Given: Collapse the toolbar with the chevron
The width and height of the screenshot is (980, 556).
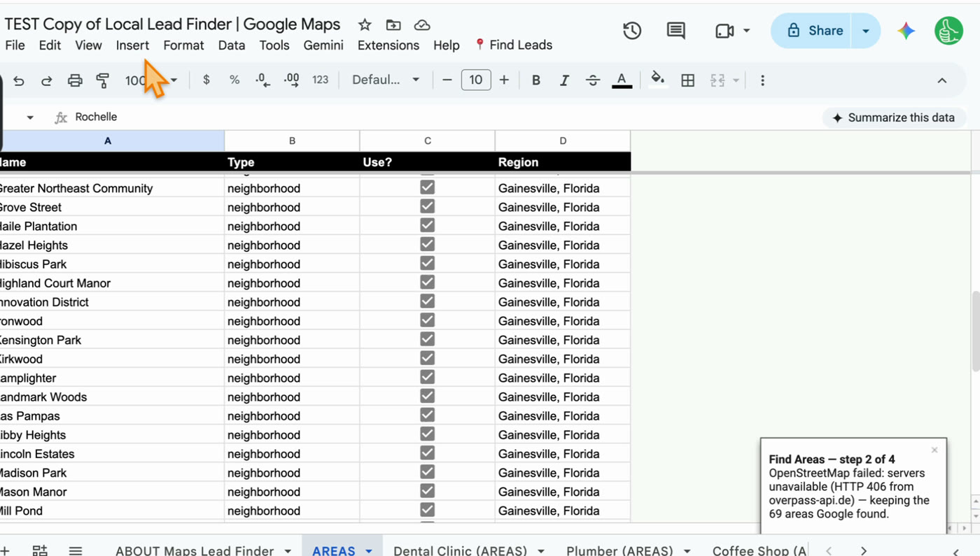Looking at the screenshot, I should coord(942,80).
